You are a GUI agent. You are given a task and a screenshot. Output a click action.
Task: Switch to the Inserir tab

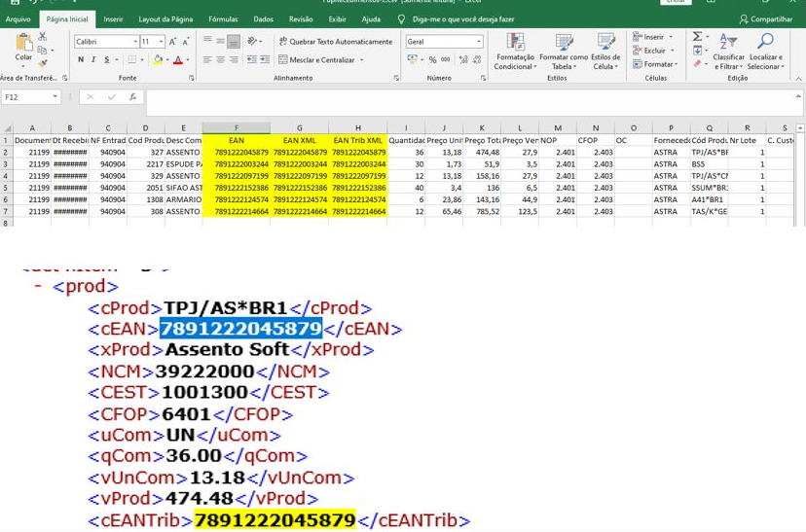113,19
